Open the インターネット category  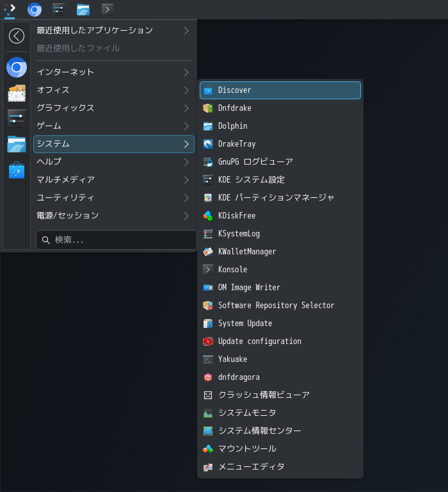click(114, 72)
